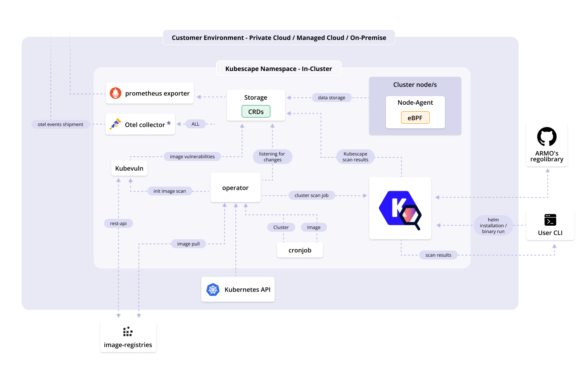Click the Kubernetes API wheel icon
588x368 pixels.
point(213,290)
